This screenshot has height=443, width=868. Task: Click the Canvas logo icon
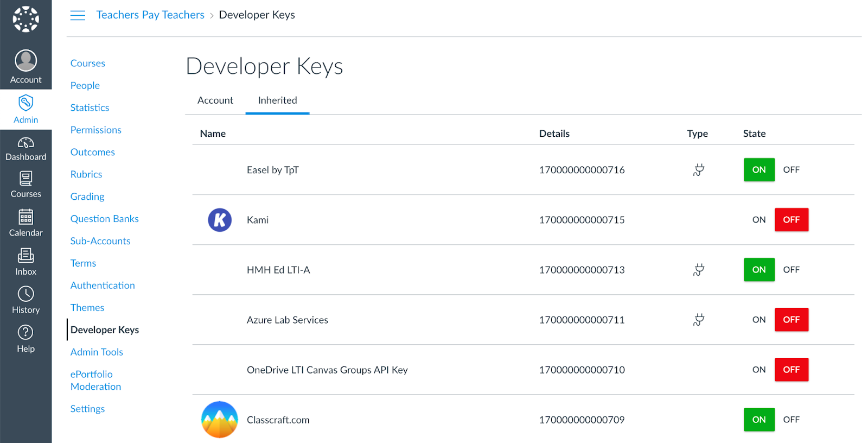[25, 20]
